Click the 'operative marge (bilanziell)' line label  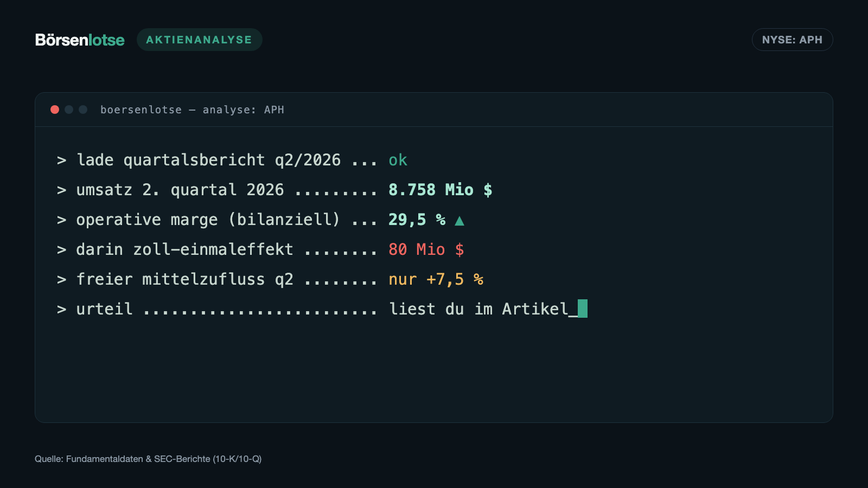(208, 220)
